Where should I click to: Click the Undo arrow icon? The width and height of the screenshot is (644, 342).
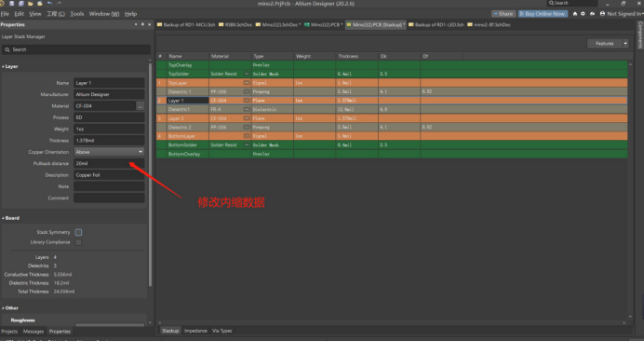pos(49,4)
